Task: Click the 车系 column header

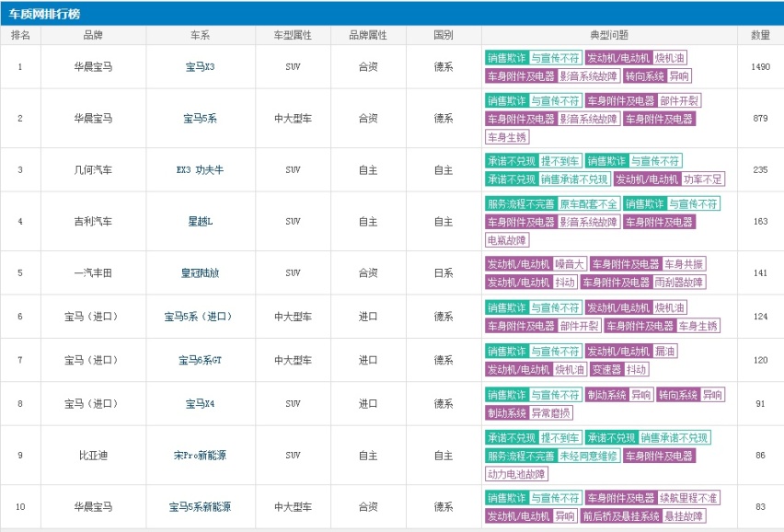Action: click(x=200, y=35)
